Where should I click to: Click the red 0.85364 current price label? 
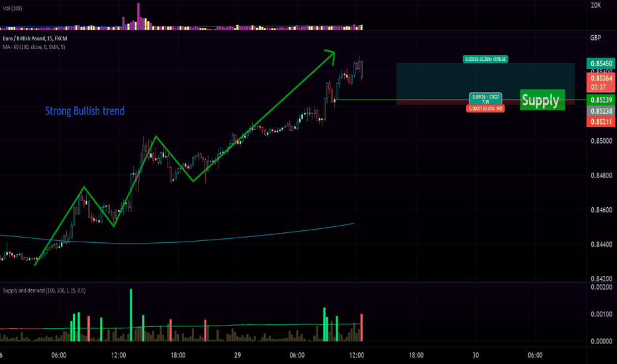[601, 78]
